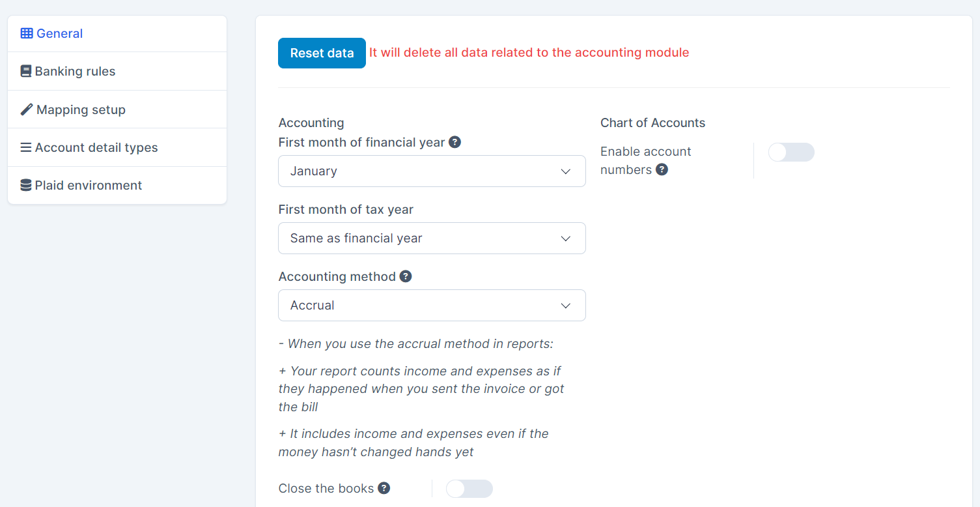
Task: Select the General settings tab
Action: (x=60, y=34)
